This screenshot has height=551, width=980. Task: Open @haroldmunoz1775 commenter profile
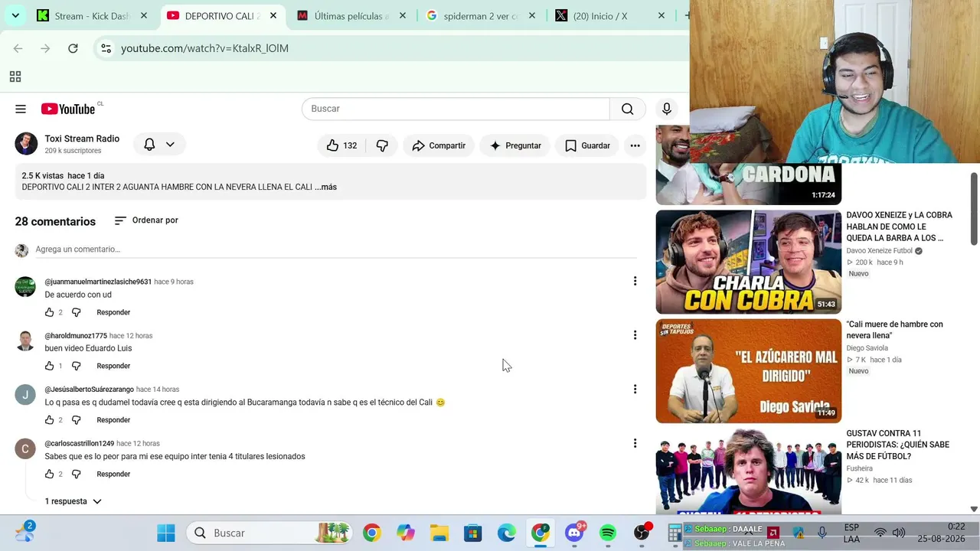(76, 336)
